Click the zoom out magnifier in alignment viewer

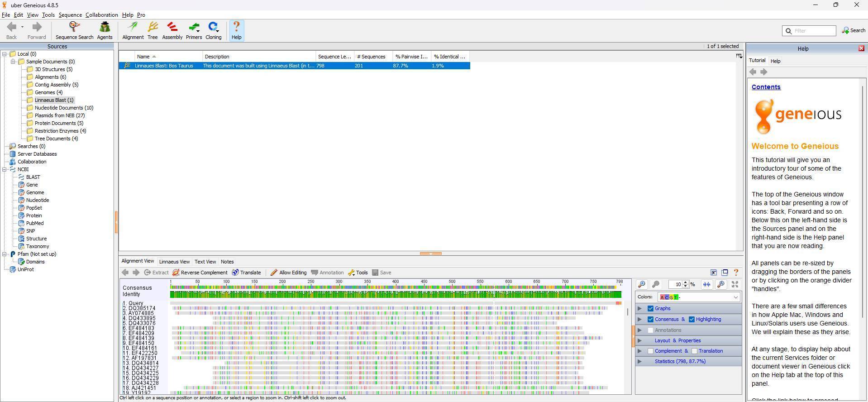point(655,284)
